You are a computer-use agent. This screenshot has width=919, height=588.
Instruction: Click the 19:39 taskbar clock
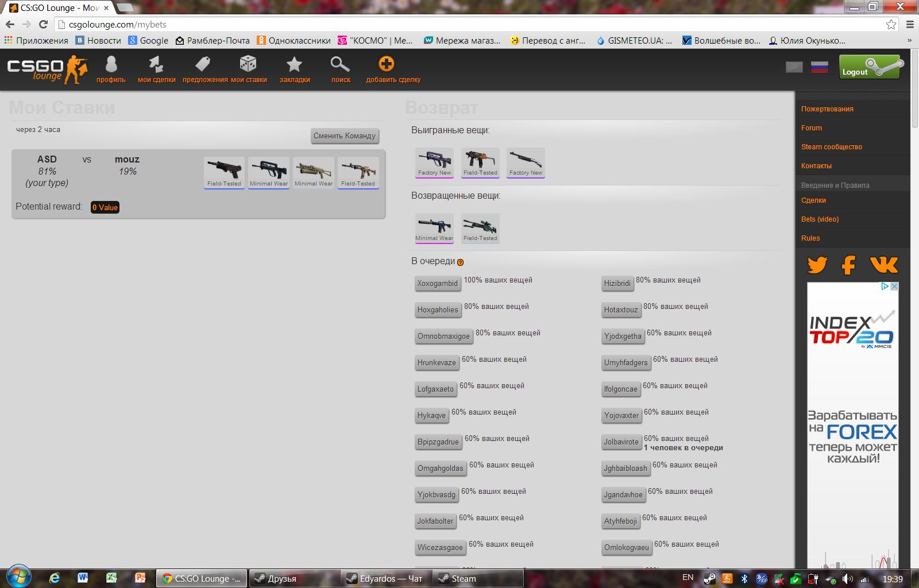(x=893, y=579)
